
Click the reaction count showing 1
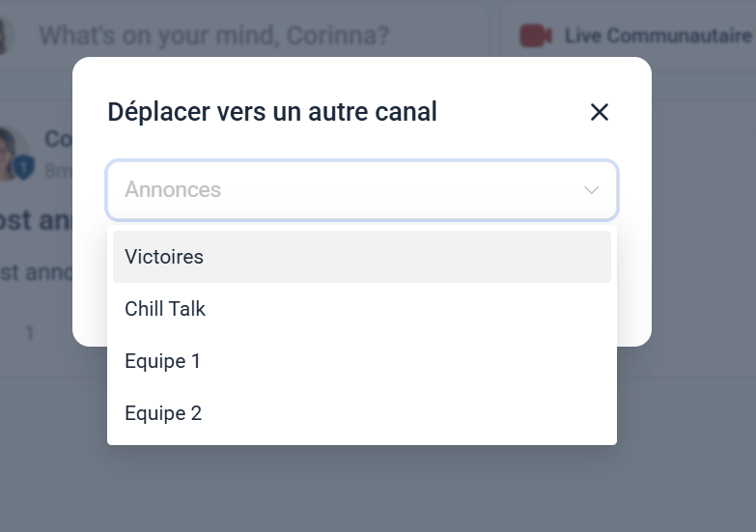click(30, 333)
